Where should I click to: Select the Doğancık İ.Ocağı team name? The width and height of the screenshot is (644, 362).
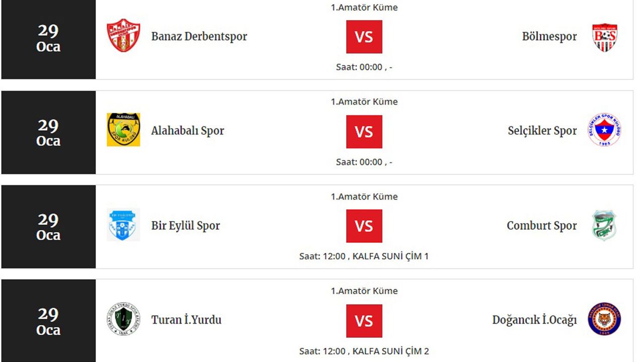tap(534, 320)
